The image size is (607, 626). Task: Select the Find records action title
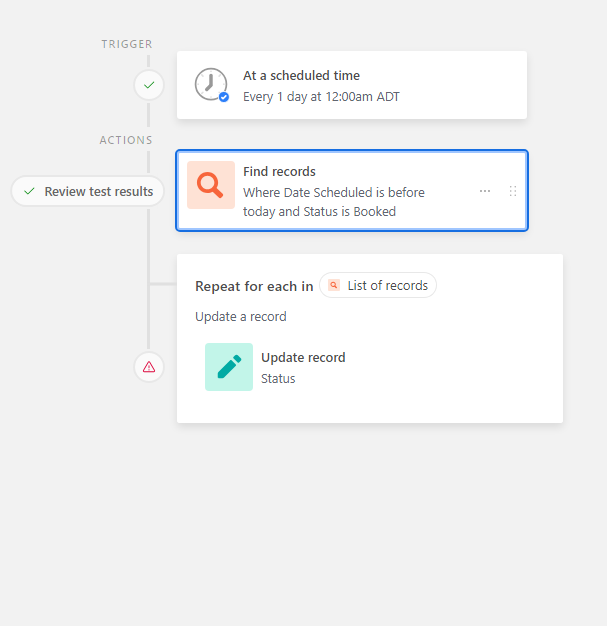[279, 172]
